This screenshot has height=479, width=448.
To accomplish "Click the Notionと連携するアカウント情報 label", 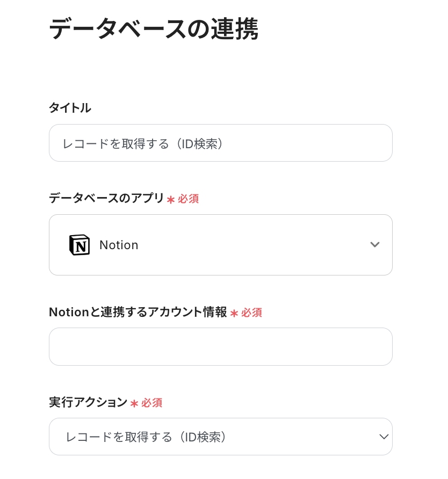I will click(x=138, y=312).
